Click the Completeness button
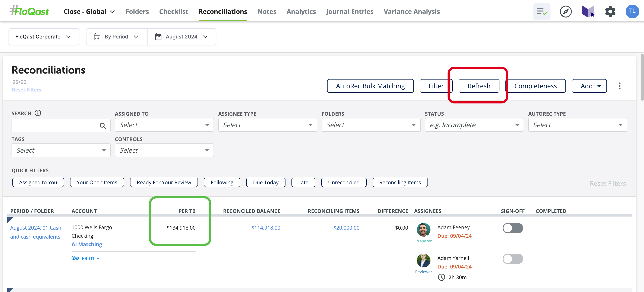Image resolution: width=644 pixels, height=292 pixels. pos(536,86)
